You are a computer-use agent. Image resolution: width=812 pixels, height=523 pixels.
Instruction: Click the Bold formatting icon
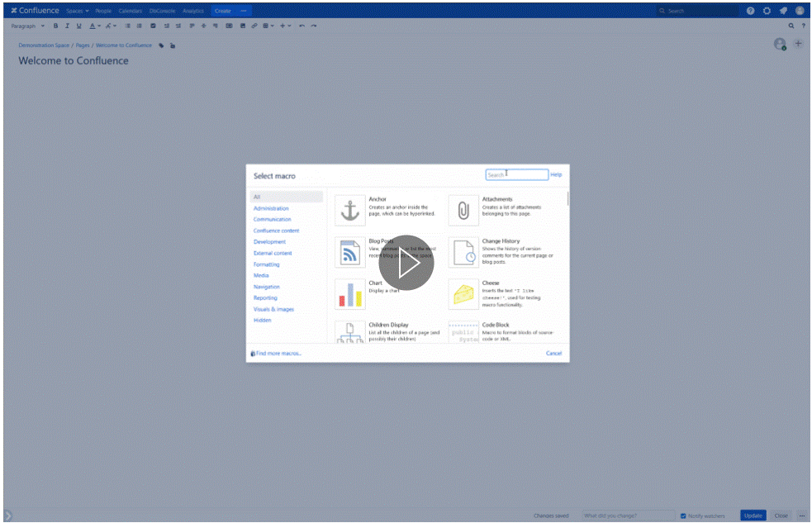pos(56,26)
